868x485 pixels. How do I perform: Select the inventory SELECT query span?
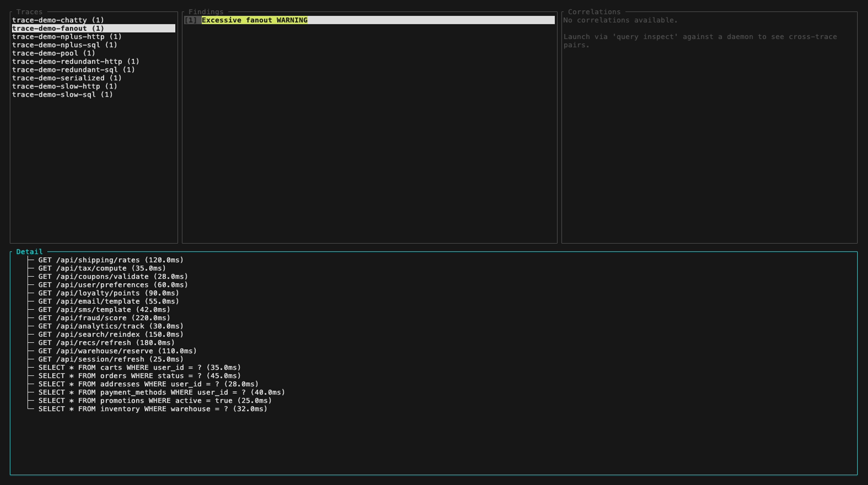pos(153,409)
